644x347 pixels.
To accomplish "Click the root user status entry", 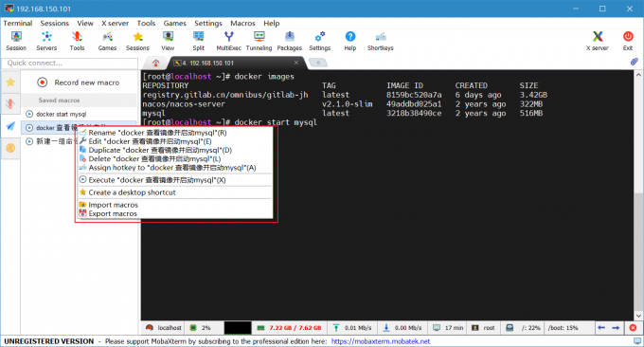I will 483,328.
